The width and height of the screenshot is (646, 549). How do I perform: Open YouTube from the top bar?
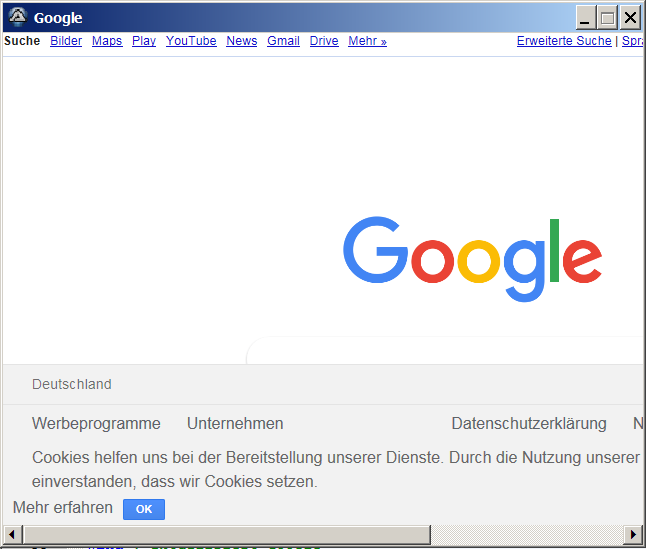pyautogui.click(x=191, y=41)
